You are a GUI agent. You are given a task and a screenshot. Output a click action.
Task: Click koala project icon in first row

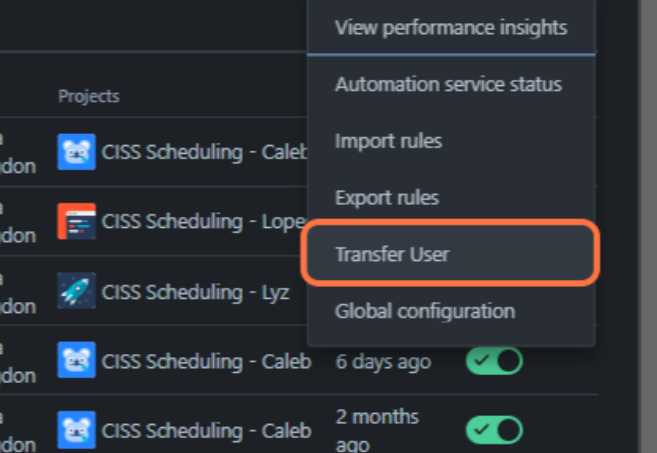coord(77,152)
